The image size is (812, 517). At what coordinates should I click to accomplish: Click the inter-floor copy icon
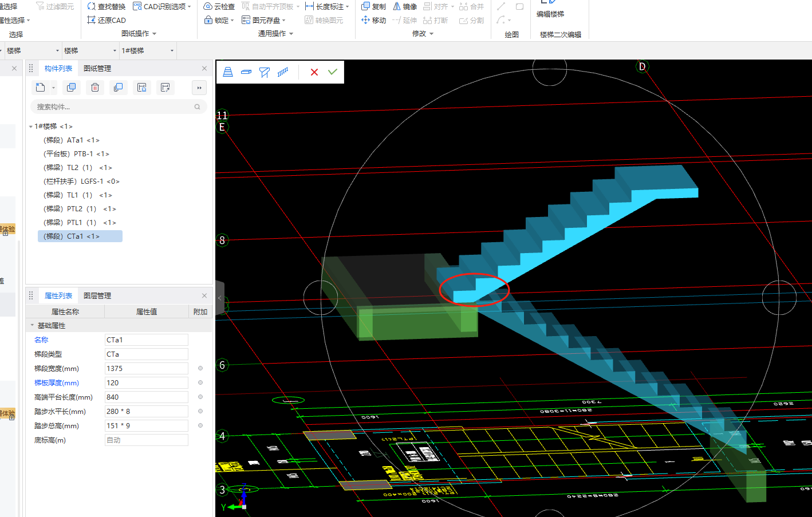click(118, 88)
